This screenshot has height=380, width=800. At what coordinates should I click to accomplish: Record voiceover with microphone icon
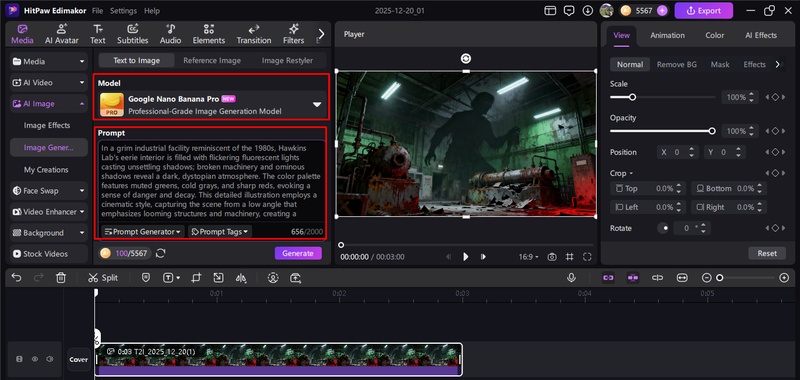tap(571, 277)
